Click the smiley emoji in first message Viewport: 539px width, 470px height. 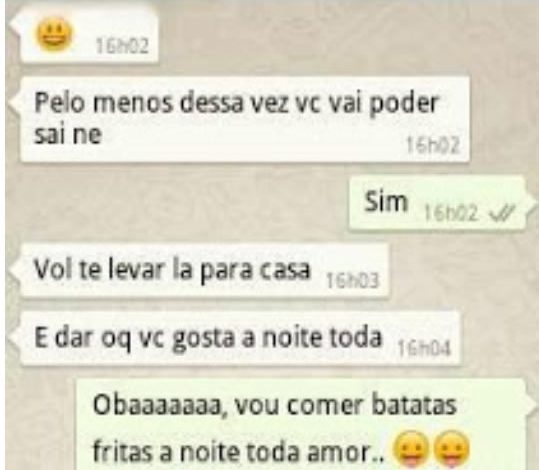(x=55, y=34)
